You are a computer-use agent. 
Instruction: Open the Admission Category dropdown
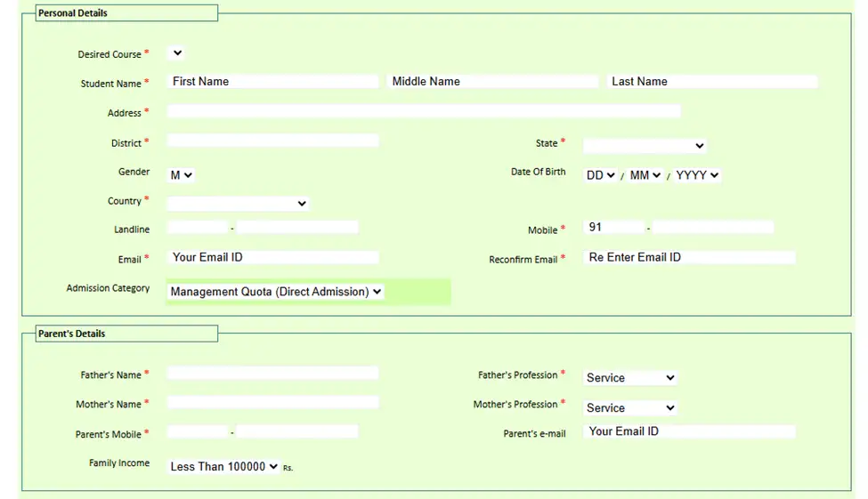point(275,292)
